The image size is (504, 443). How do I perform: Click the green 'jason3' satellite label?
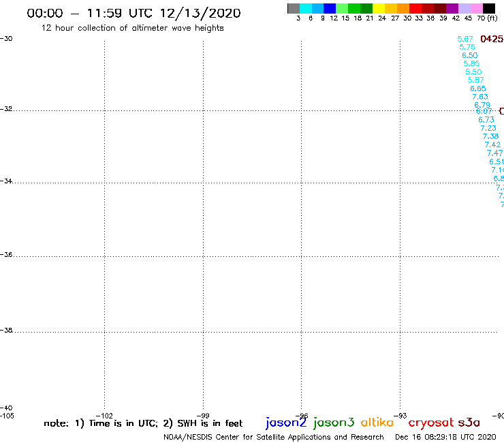(x=334, y=423)
